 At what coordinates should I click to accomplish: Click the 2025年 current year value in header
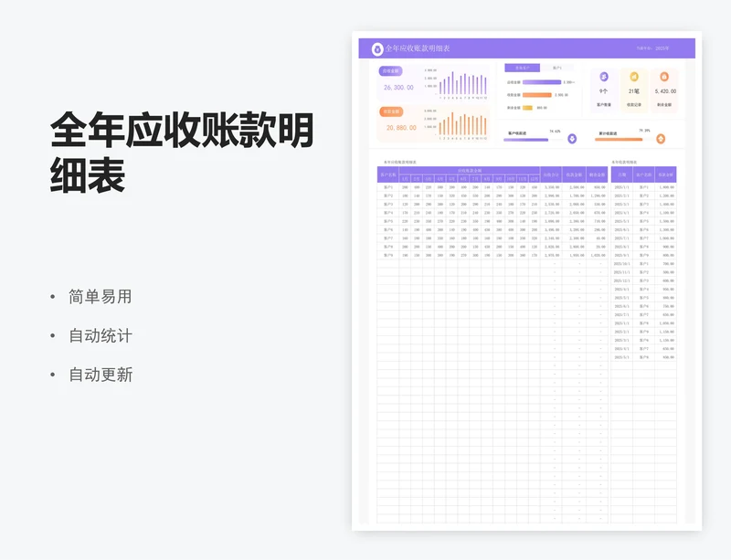point(662,48)
